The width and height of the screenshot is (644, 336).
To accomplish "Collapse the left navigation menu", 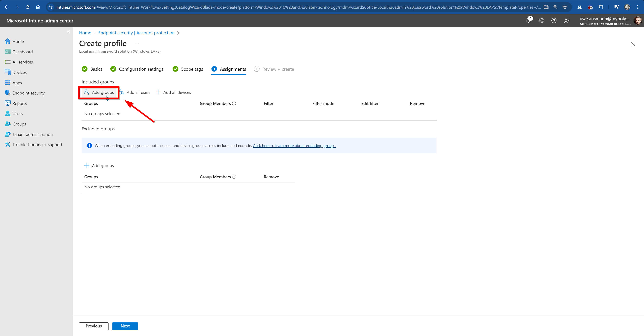I will click(68, 32).
